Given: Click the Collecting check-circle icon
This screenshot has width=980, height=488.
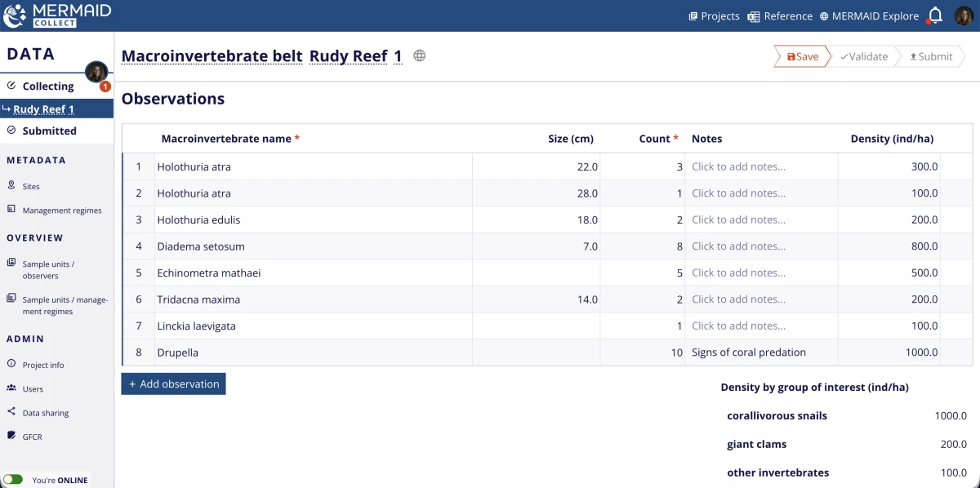Looking at the screenshot, I should coord(11,85).
